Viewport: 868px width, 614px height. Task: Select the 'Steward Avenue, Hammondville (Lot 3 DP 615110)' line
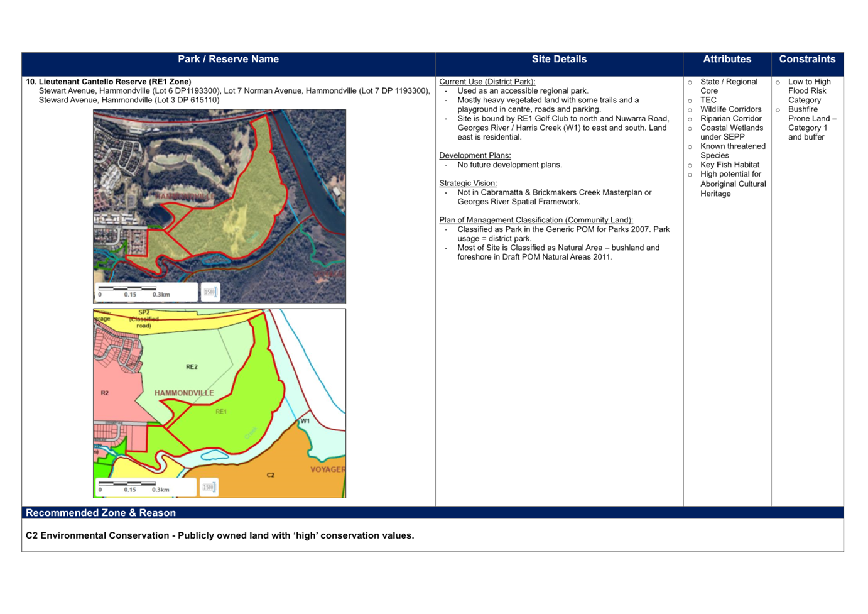coord(129,100)
